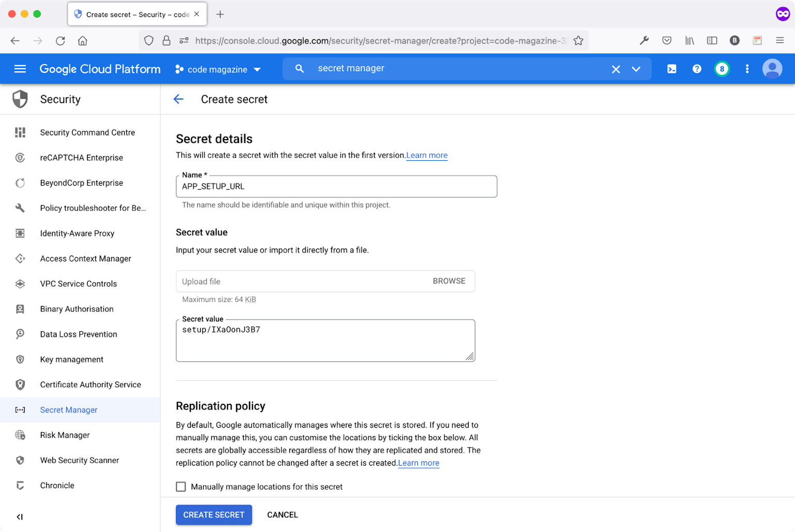This screenshot has width=795, height=532.
Task: Click the CREATE SECRET button
Action: (x=214, y=514)
